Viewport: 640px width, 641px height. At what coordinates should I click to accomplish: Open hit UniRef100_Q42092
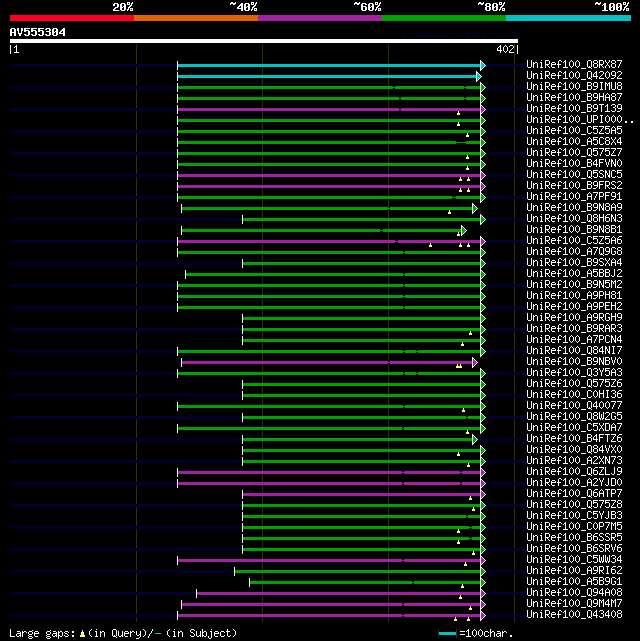[574, 76]
